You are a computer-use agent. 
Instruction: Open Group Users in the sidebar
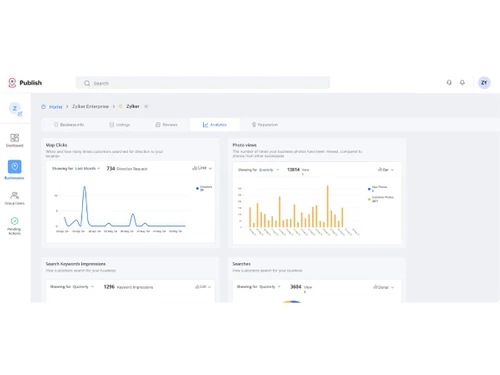(15, 198)
